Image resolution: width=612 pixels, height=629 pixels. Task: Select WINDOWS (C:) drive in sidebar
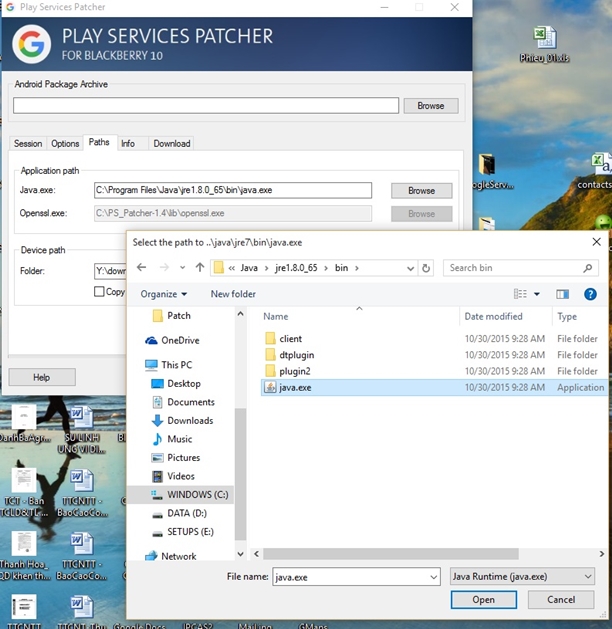(x=197, y=494)
